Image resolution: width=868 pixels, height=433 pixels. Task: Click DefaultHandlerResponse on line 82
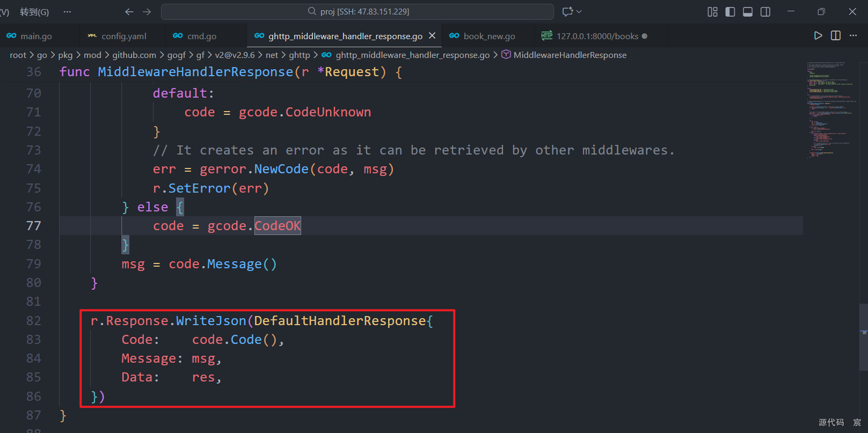[x=340, y=321]
